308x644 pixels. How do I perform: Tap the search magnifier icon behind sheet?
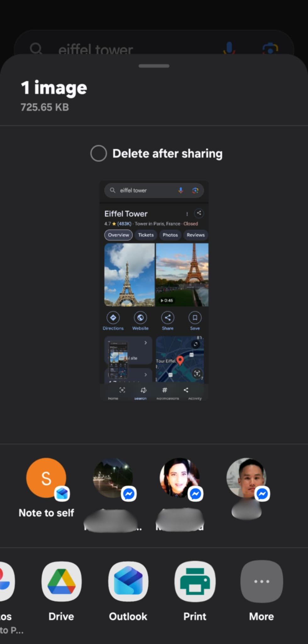(x=36, y=49)
